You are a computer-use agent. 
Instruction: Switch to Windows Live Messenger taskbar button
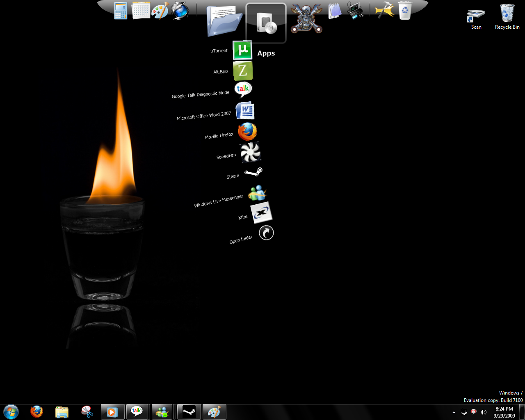pyautogui.click(x=162, y=412)
